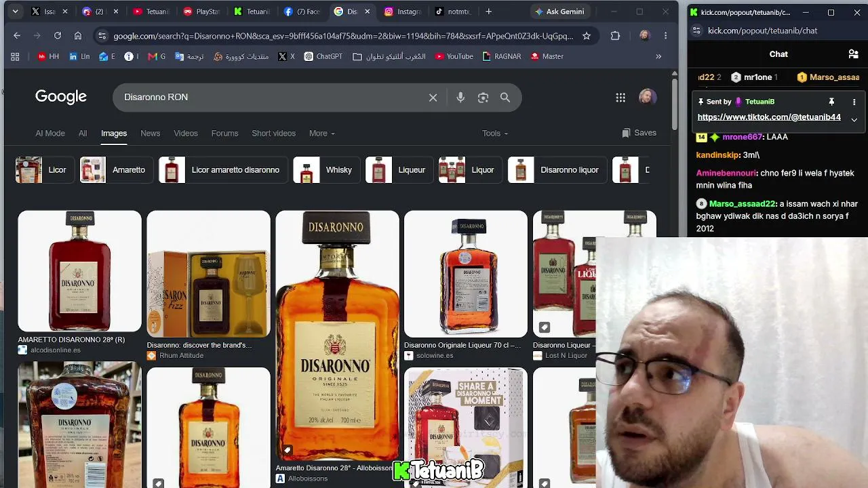
Task: Reload the Google search page
Action: click(58, 36)
